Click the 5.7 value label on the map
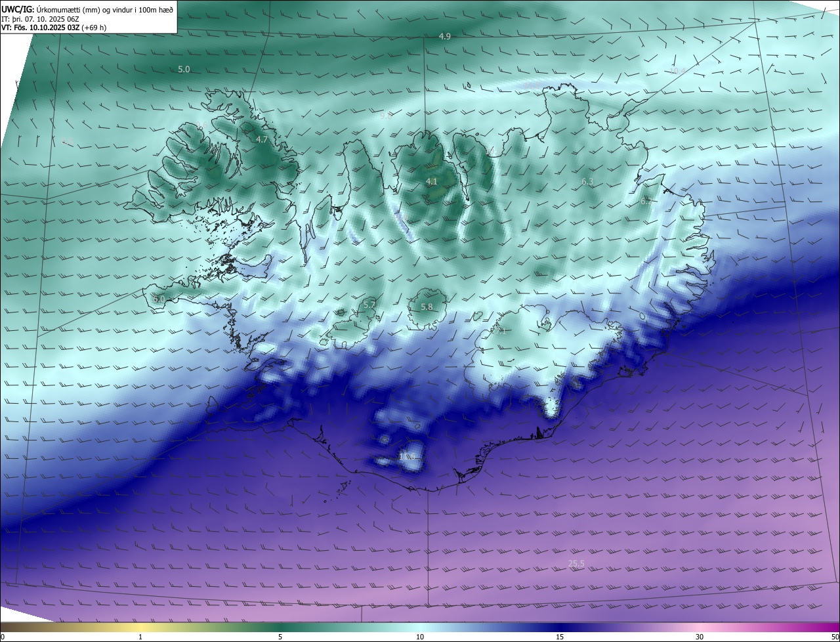The width and height of the screenshot is (840, 642). click(x=369, y=305)
